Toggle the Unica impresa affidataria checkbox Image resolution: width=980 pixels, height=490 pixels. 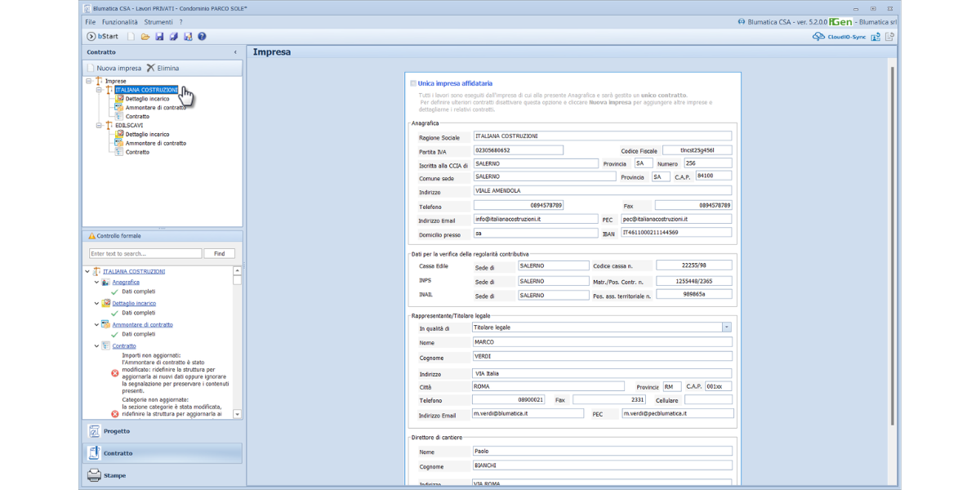[x=412, y=83]
